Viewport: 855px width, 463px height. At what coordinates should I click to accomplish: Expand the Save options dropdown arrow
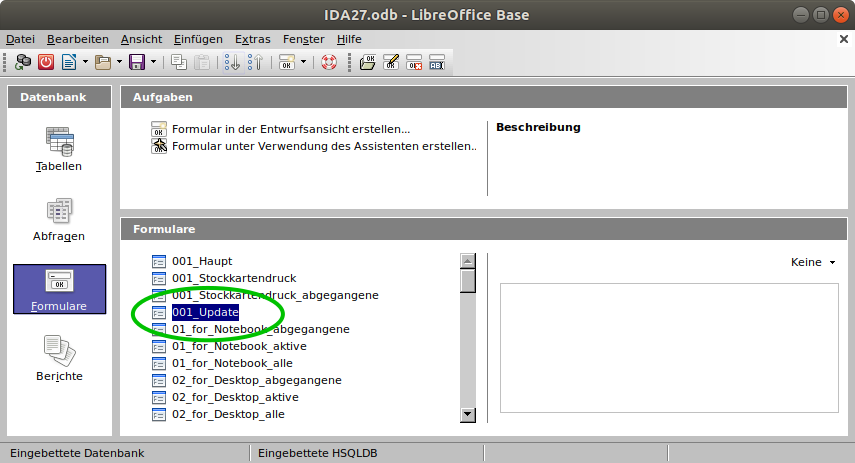[153, 62]
